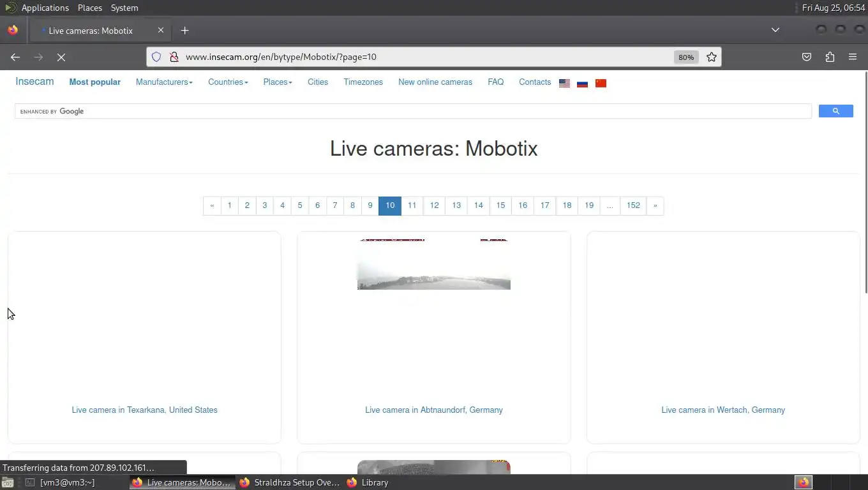Open the Contacts page
The width and height of the screenshot is (868, 490).
pos(535,82)
